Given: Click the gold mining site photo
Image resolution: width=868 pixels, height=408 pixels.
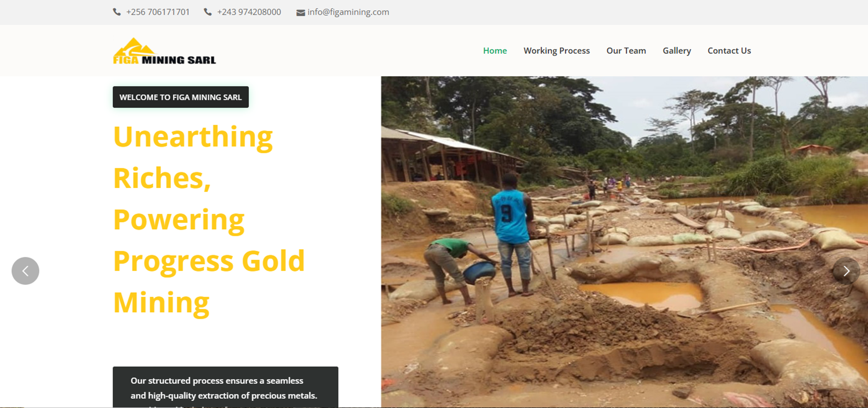Looking at the screenshot, I should pos(624,242).
